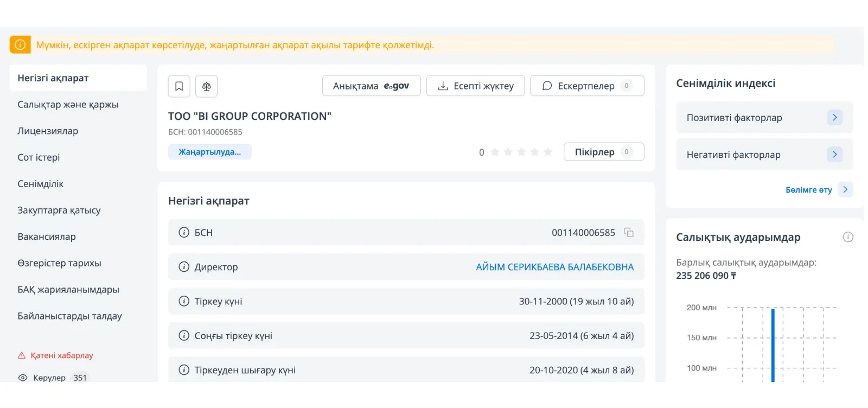Open Лицензиялар in the sidebar

pos(48,131)
